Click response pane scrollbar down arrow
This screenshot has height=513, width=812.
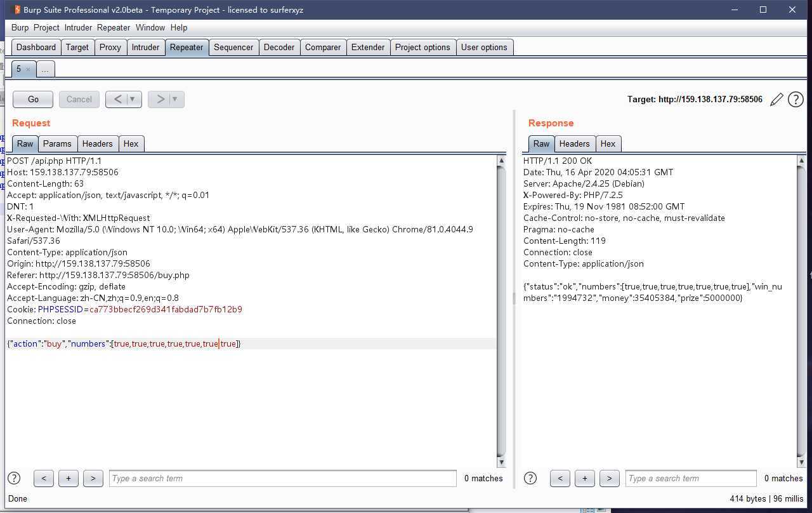click(x=801, y=462)
